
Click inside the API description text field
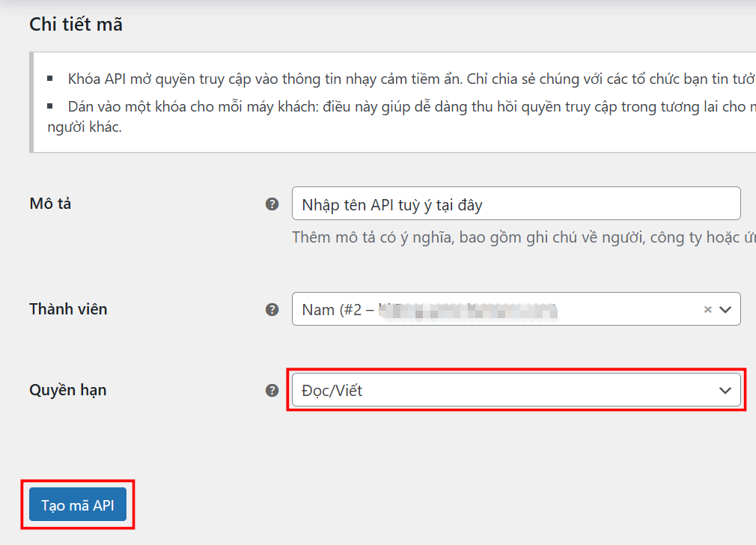pos(516,202)
